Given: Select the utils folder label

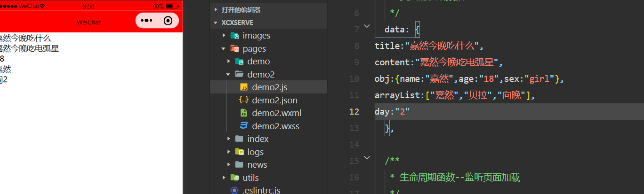Looking at the screenshot, I should coord(250,178).
